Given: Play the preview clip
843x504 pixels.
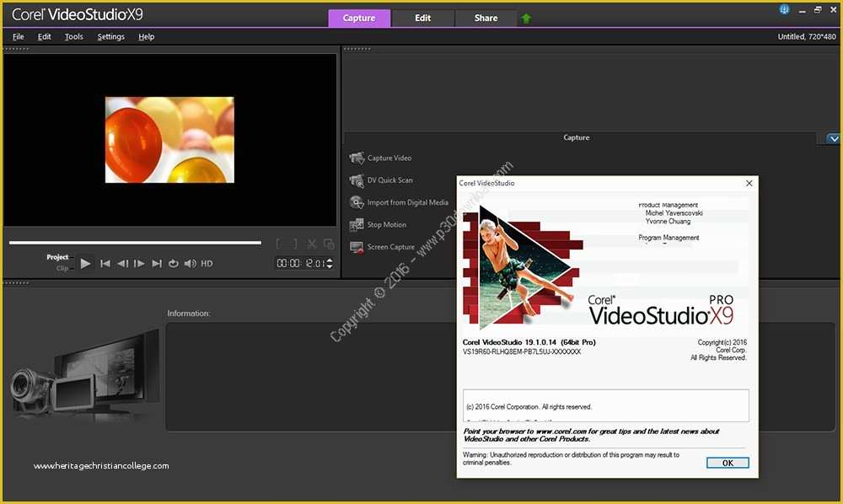Looking at the screenshot, I should point(85,263).
